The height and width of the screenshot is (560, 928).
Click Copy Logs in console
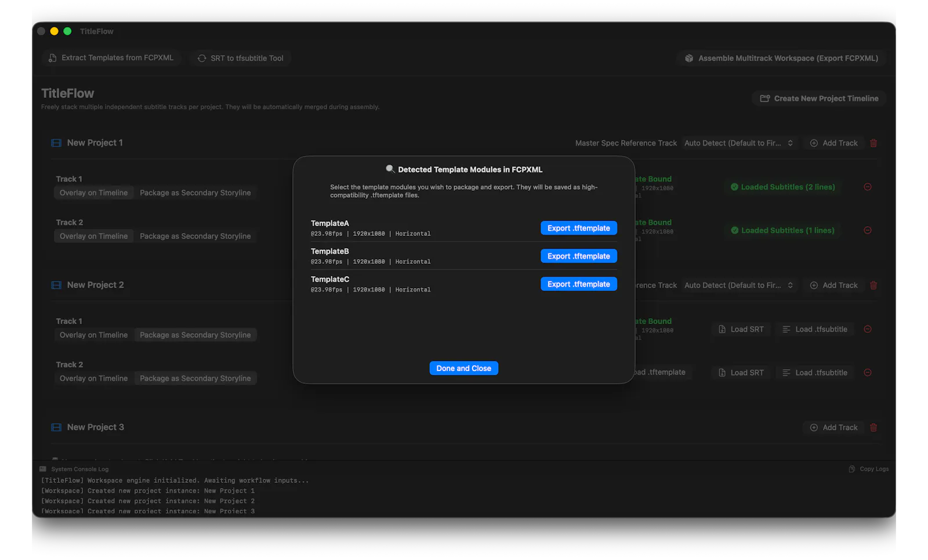(868, 469)
